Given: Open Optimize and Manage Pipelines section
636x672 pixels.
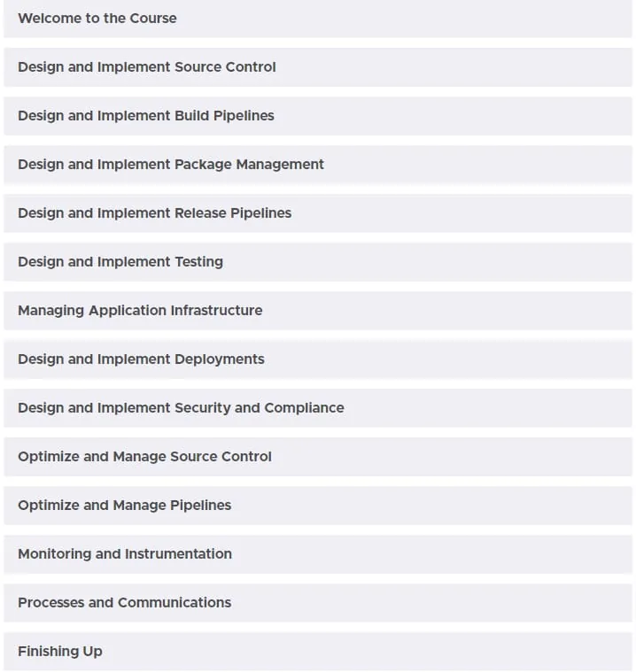Looking at the screenshot, I should pos(318,506).
